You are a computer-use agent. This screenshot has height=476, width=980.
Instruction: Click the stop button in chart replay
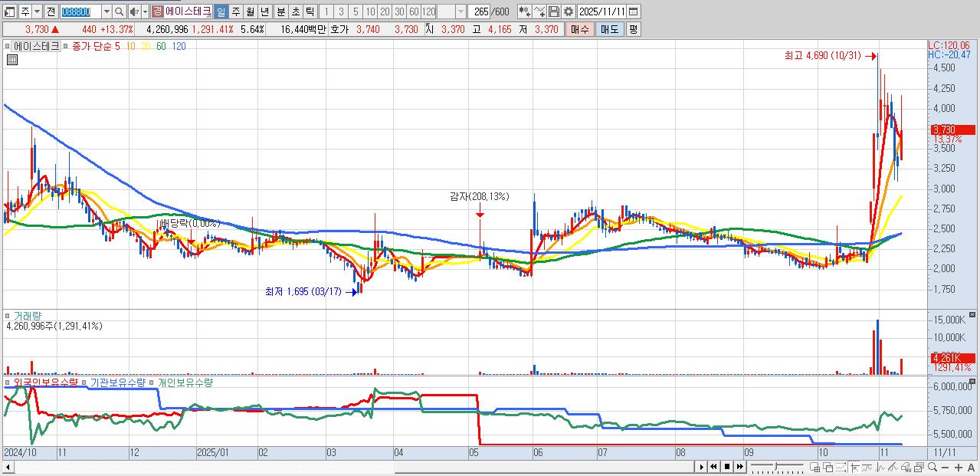727,467
